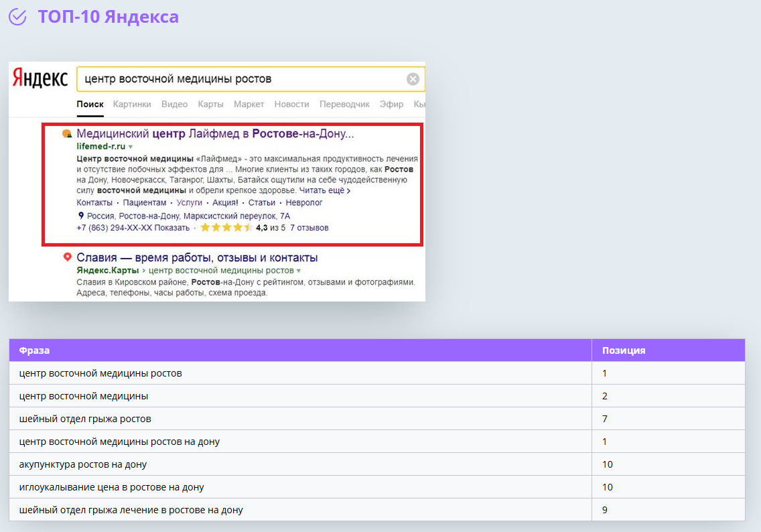Open the 7 отзывов reviews link
The width and height of the screenshot is (761, 532).
coord(309,228)
